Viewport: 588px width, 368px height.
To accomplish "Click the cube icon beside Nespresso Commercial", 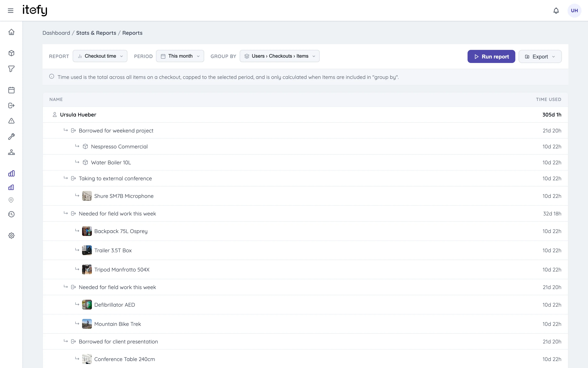I will click(x=85, y=147).
